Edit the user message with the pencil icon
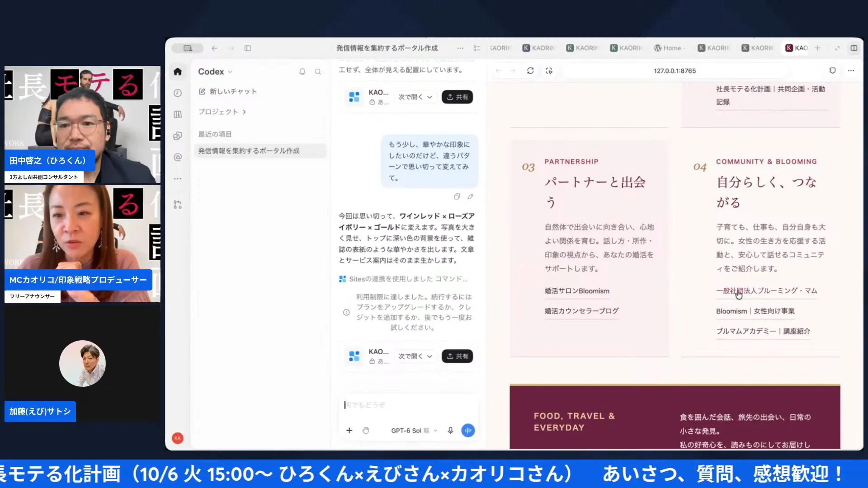 [470, 197]
